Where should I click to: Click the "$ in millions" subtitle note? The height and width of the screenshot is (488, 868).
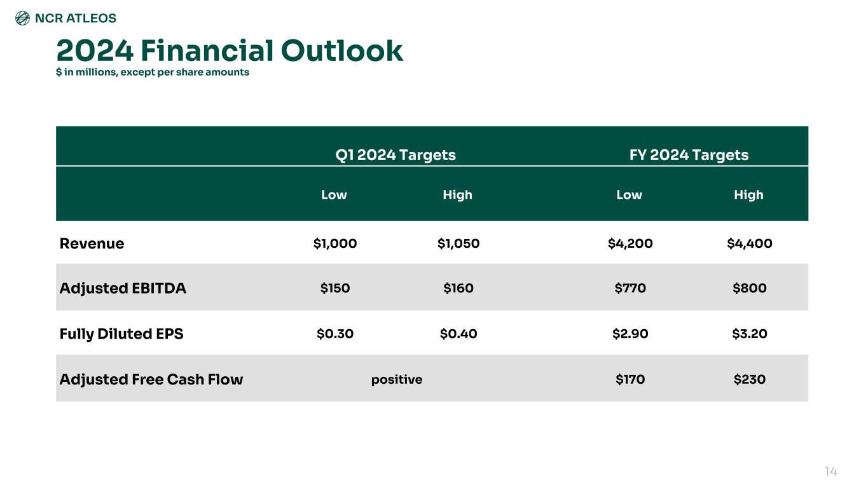click(153, 72)
